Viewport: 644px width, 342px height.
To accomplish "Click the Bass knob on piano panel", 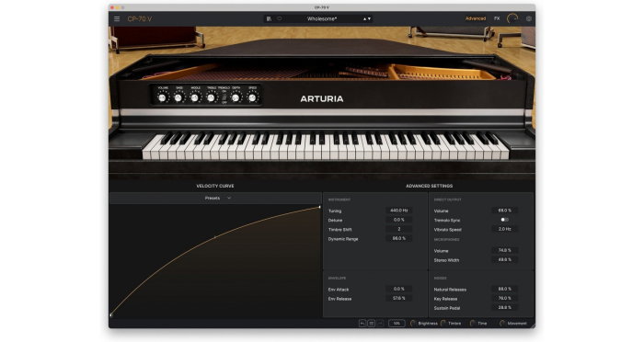I will (178, 97).
